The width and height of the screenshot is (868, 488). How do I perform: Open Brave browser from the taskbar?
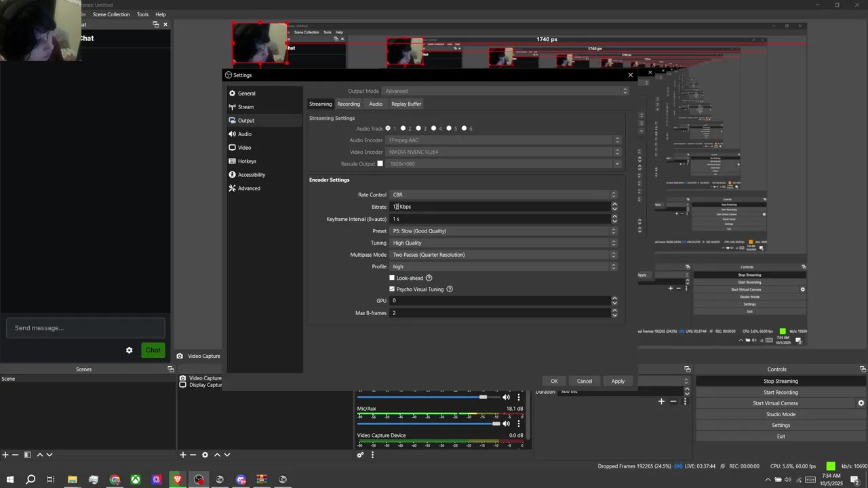point(178,479)
